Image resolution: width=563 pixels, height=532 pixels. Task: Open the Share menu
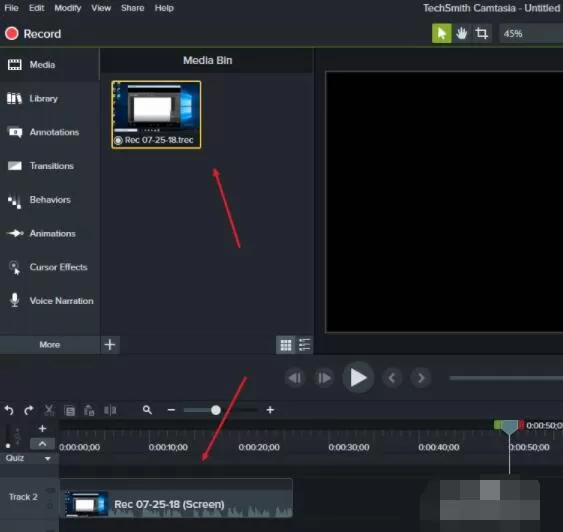(132, 8)
